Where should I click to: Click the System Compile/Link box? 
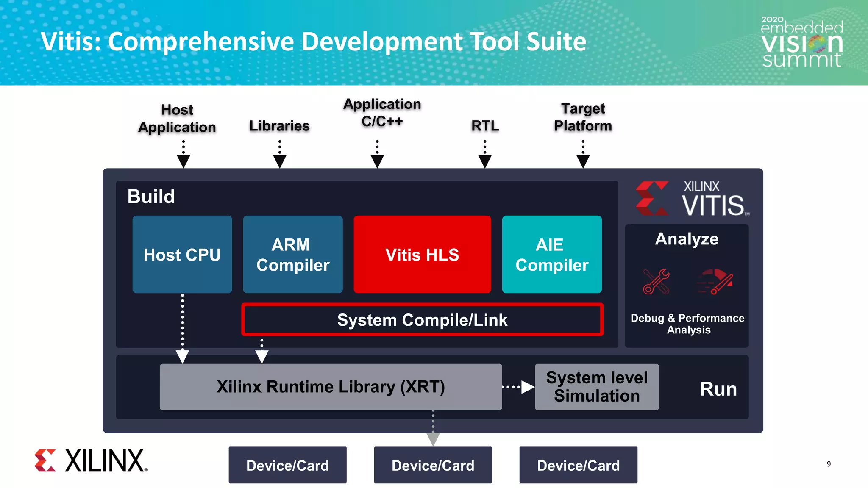tap(422, 320)
